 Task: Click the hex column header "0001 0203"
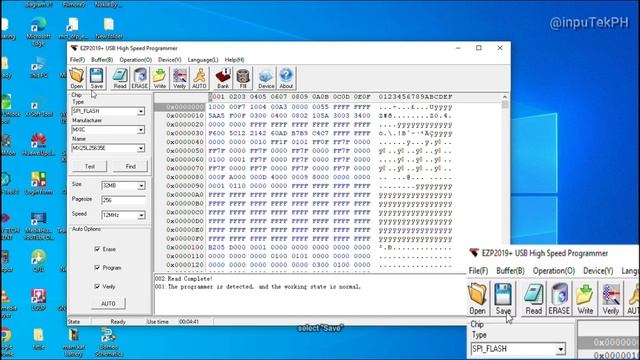[227, 97]
